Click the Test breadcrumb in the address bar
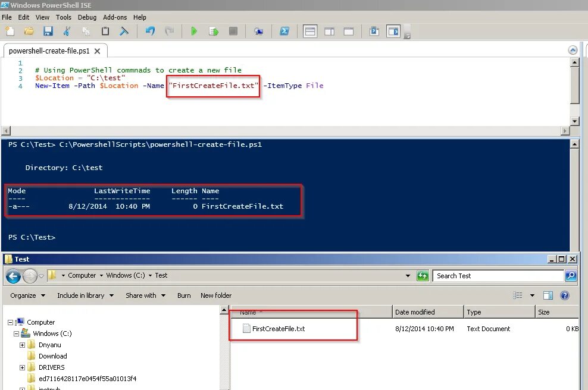Viewport: 588px width, 390px height. coord(161,275)
